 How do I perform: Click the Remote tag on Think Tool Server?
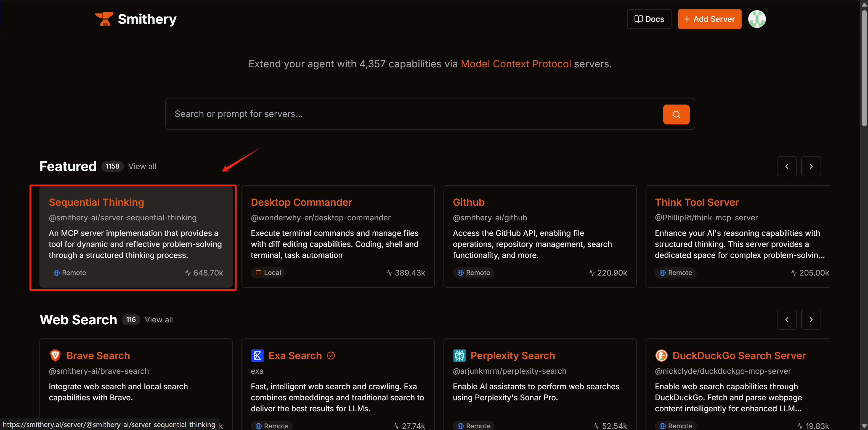[676, 273]
